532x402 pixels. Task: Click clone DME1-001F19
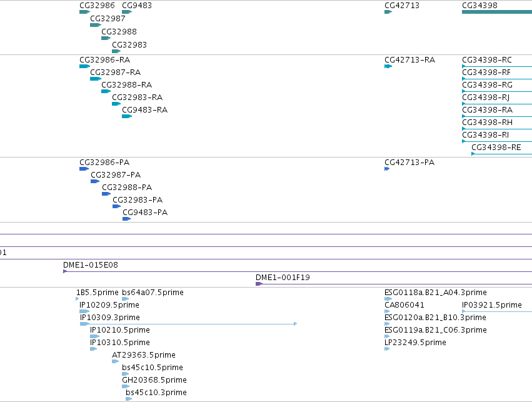coord(394,284)
